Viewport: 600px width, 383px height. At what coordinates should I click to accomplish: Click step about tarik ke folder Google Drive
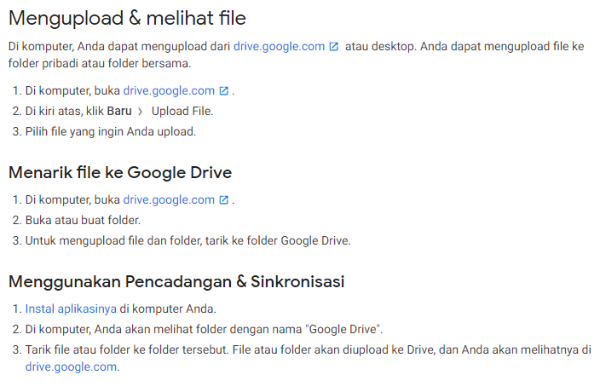tap(188, 241)
